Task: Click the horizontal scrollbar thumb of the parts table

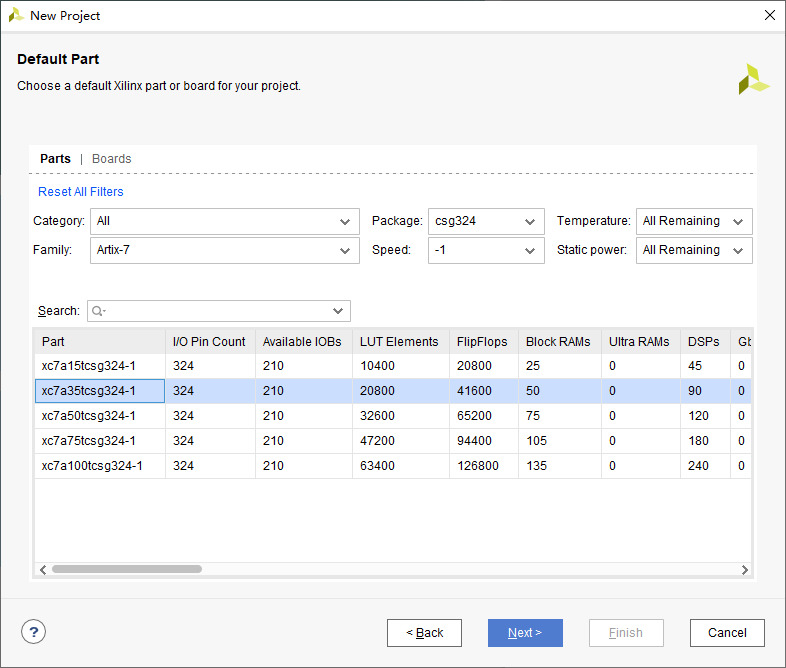Action: point(127,569)
